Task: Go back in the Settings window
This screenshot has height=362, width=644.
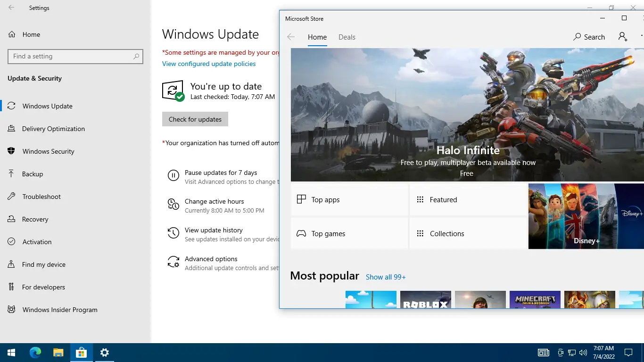Action: coord(11,8)
